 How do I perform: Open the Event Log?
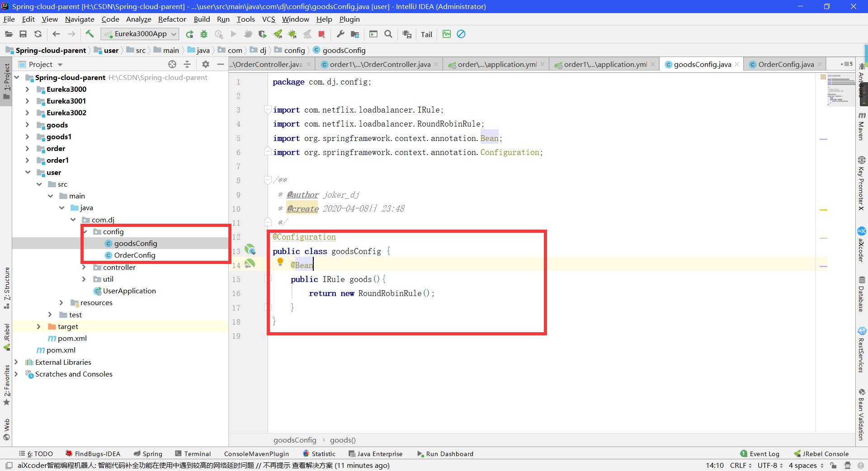pos(760,454)
